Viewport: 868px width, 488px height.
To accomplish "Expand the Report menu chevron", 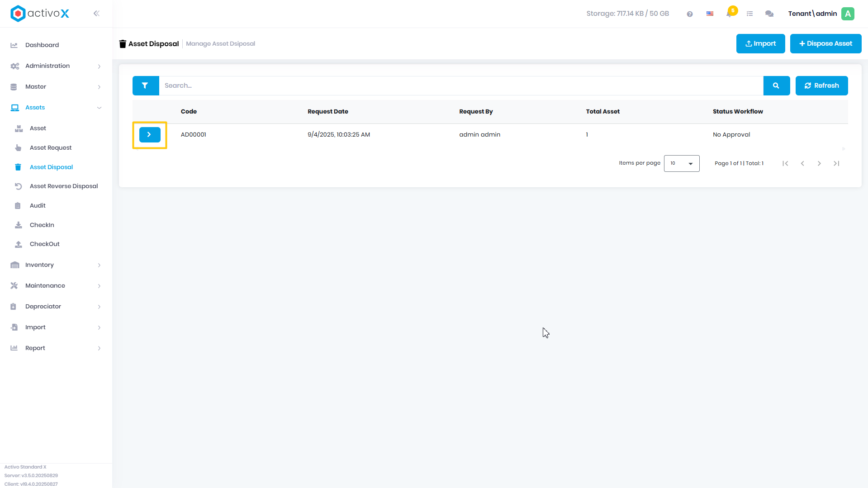I will click(x=99, y=349).
